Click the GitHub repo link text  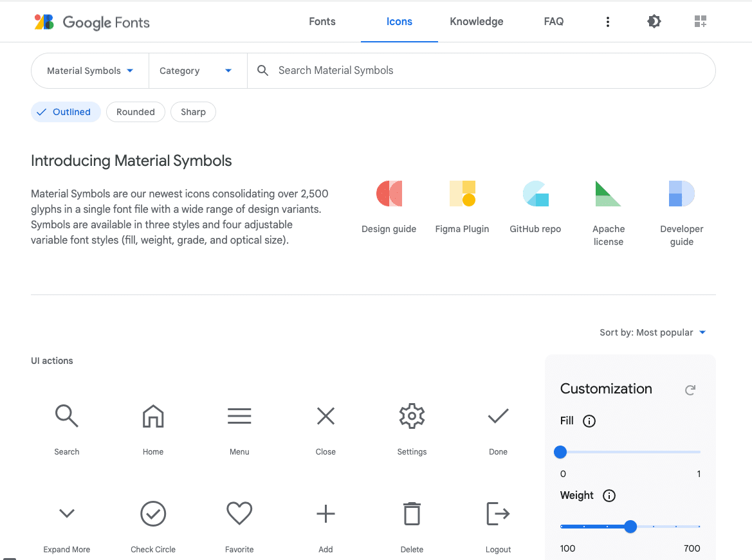(x=535, y=229)
